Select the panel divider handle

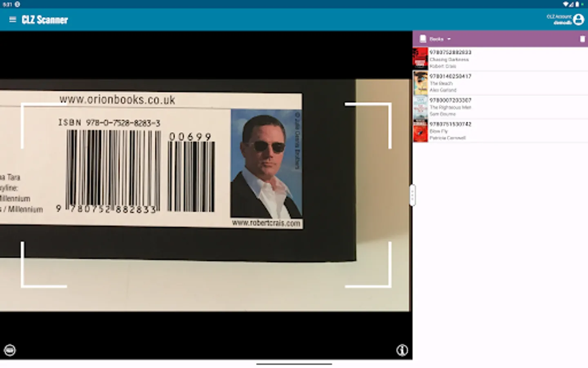pyautogui.click(x=412, y=195)
